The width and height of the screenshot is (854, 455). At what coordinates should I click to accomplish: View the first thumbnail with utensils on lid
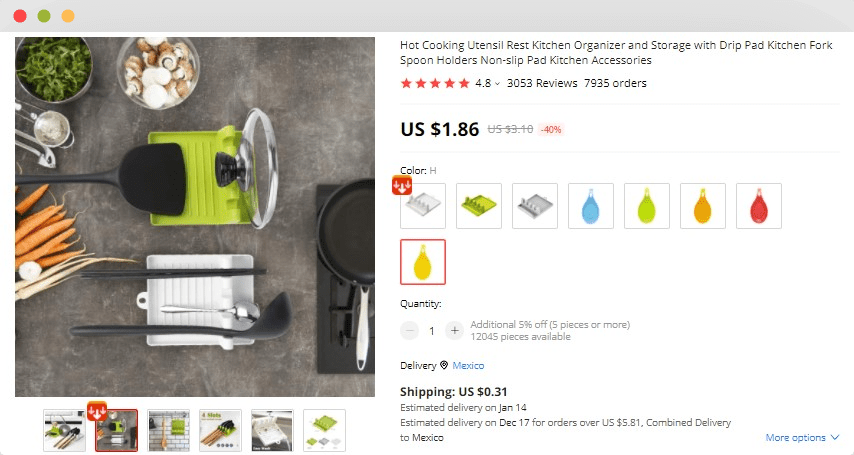[65, 430]
